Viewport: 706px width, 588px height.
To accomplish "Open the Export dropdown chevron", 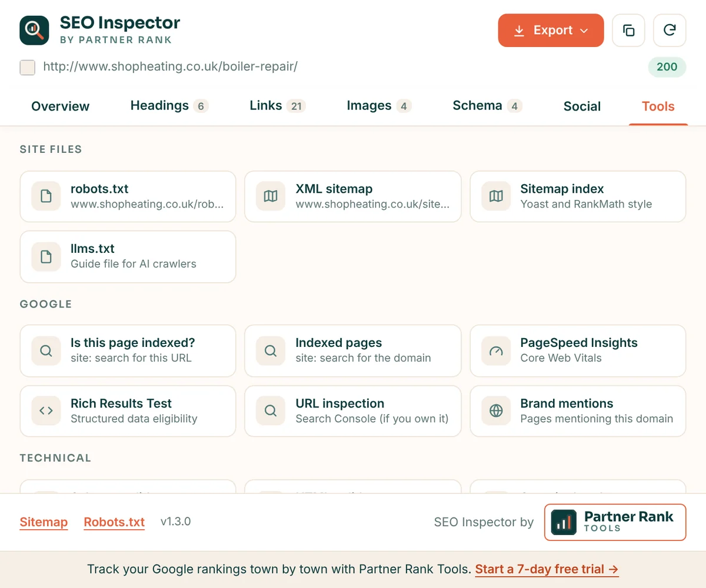I will 584,31.
